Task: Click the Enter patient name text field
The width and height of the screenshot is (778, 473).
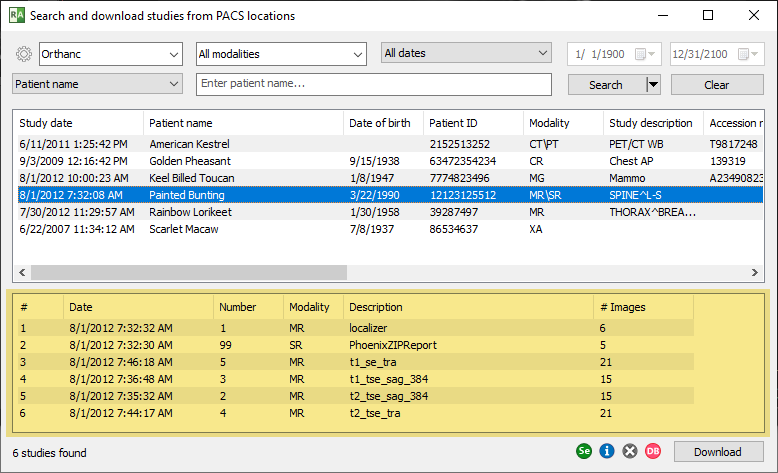Action: [373, 84]
